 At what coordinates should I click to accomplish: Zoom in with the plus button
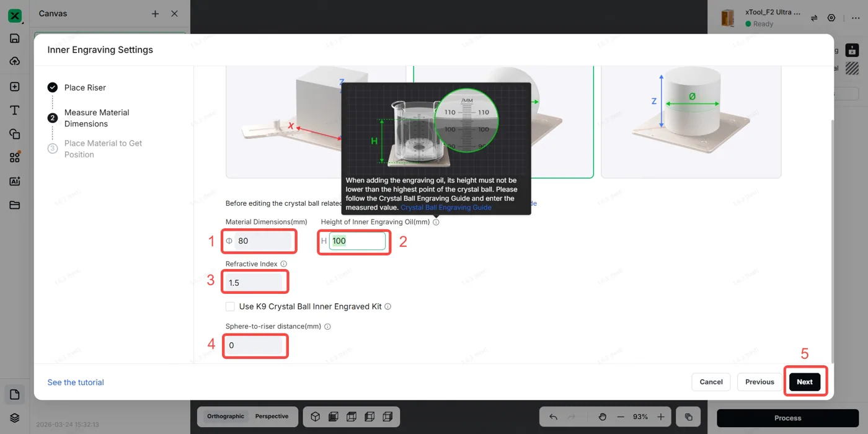click(x=661, y=417)
